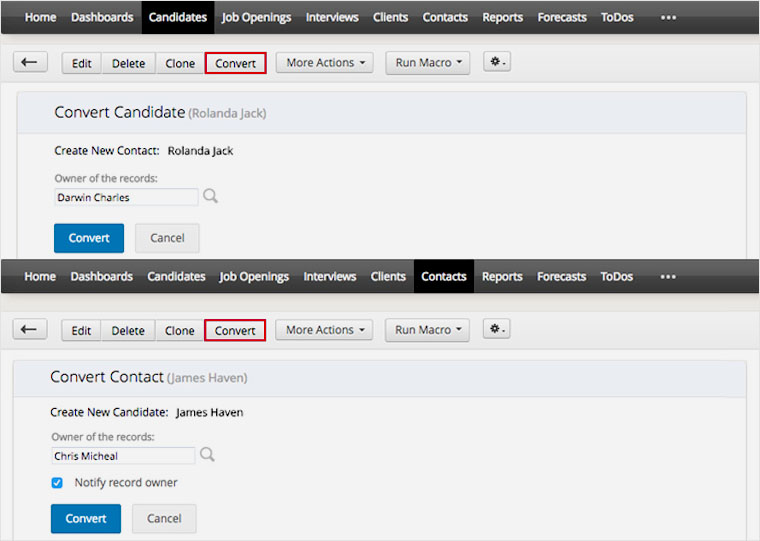
Task: Expand Run Macro dropdown in Candidates toolbar
Action: coord(428,63)
